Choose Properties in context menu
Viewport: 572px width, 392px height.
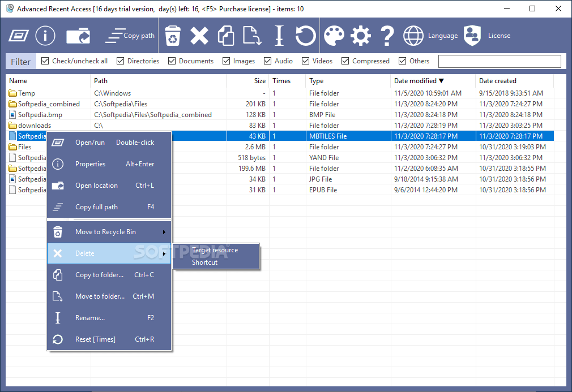[109, 164]
